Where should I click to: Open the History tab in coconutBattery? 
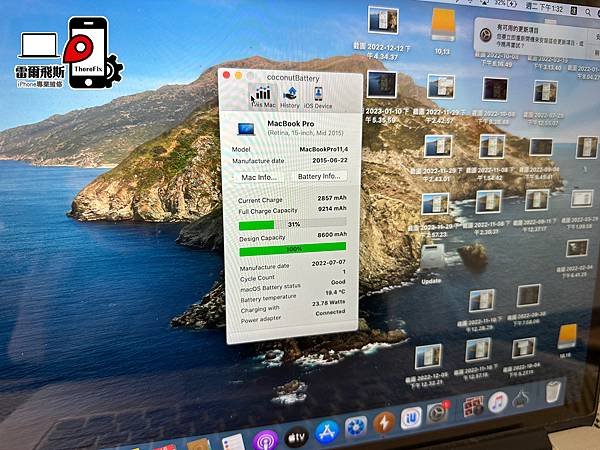click(x=290, y=97)
